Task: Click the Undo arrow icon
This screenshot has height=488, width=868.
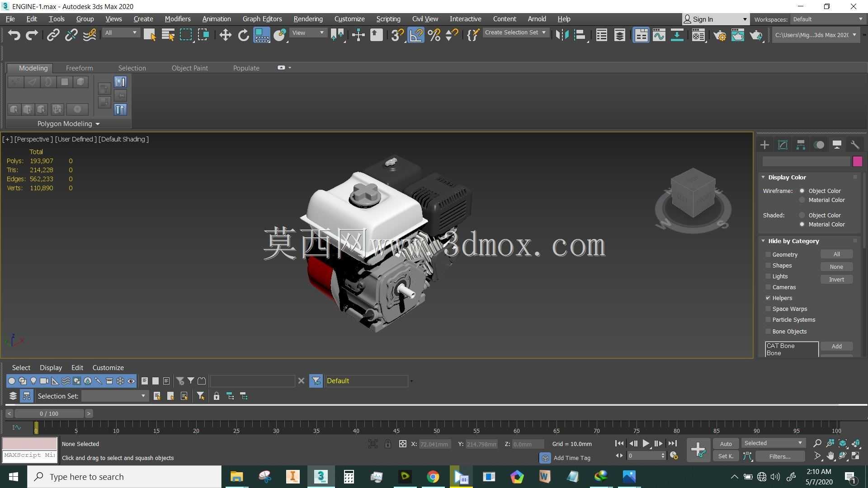Action: (14, 35)
